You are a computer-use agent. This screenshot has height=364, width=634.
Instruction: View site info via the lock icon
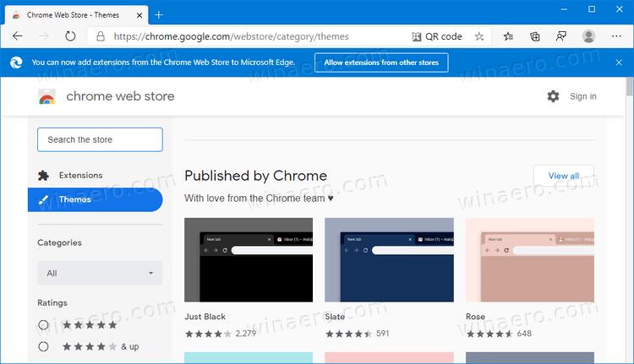pyautogui.click(x=101, y=37)
